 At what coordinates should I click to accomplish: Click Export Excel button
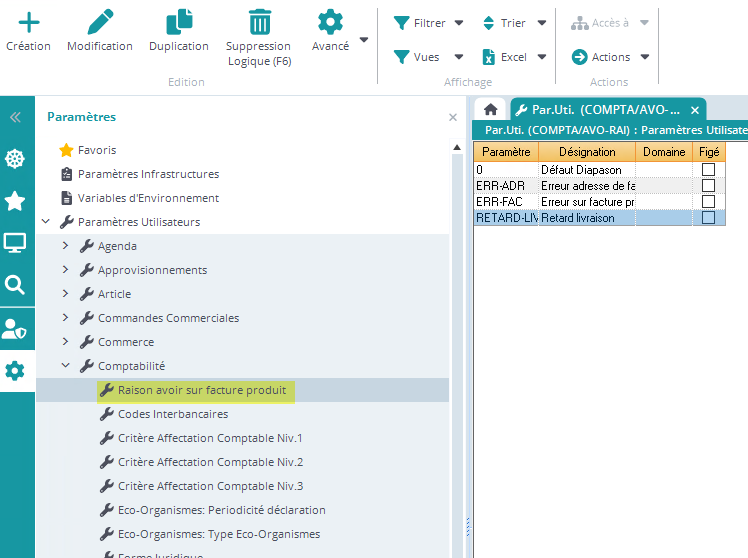click(505, 57)
